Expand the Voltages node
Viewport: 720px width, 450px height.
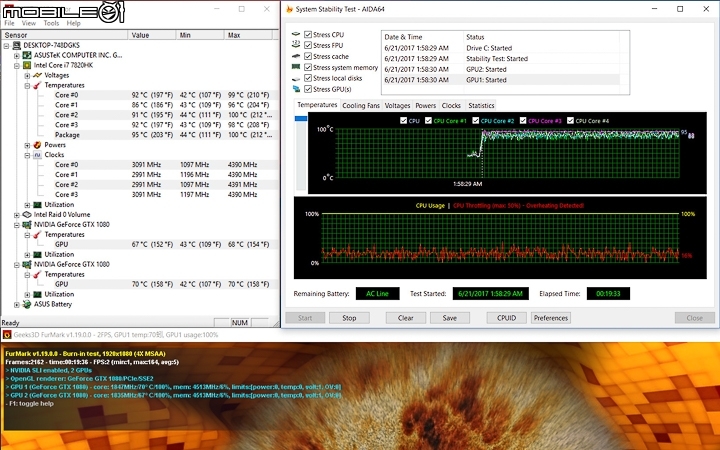[28, 76]
